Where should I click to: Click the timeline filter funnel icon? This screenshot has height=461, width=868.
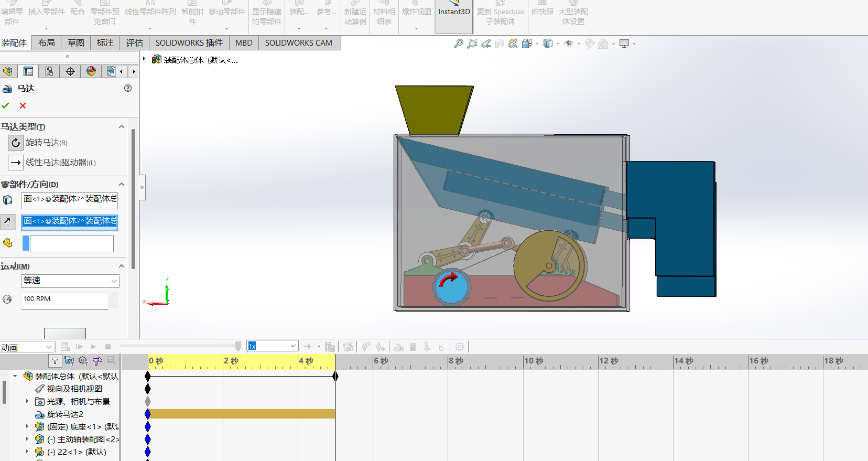pos(55,360)
